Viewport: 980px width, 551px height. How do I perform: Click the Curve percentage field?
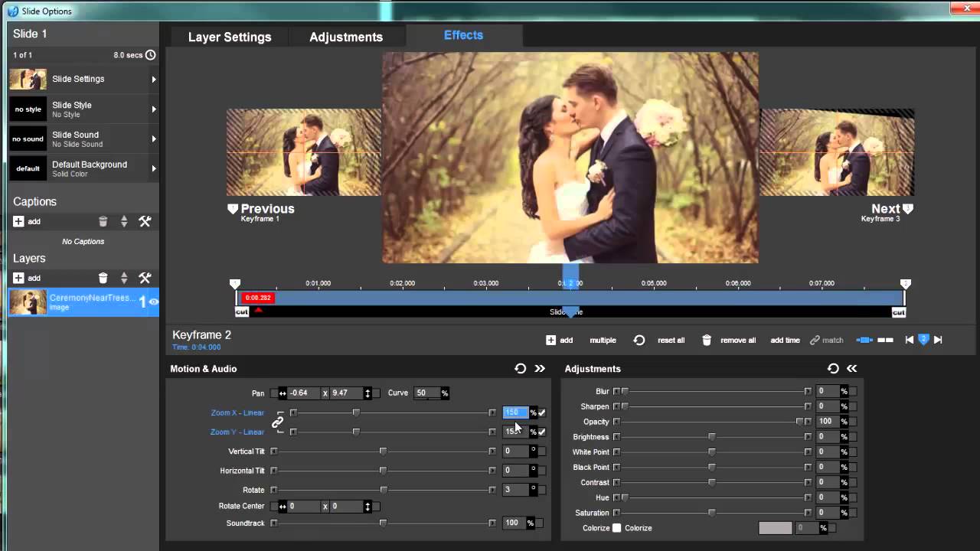point(426,393)
